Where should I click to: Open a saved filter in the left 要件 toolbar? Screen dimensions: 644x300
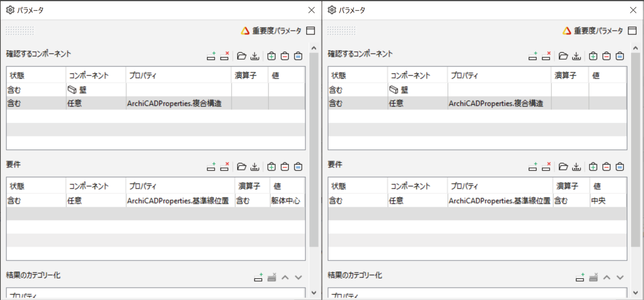coord(241,167)
